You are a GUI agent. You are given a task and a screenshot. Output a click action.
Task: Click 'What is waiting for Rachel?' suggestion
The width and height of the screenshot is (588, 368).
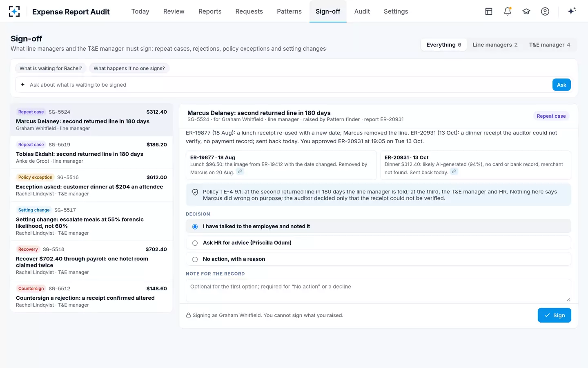point(51,68)
